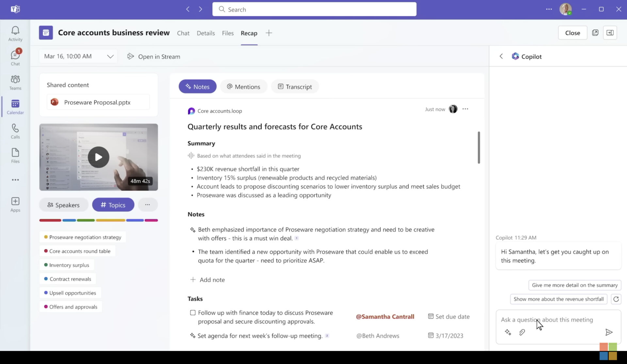
Task: Refresh Copilot suggestion prompts
Action: pyautogui.click(x=616, y=299)
